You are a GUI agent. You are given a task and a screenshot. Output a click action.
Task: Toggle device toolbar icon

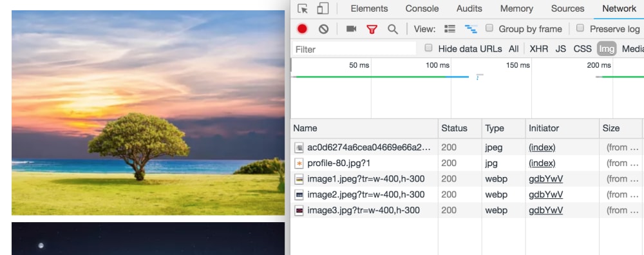[x=323, y=8]
